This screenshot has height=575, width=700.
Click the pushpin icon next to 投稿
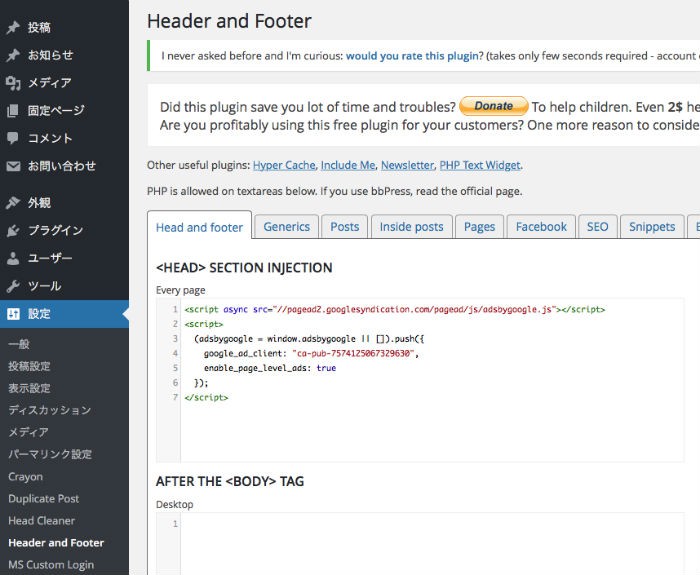pos(13,27)
